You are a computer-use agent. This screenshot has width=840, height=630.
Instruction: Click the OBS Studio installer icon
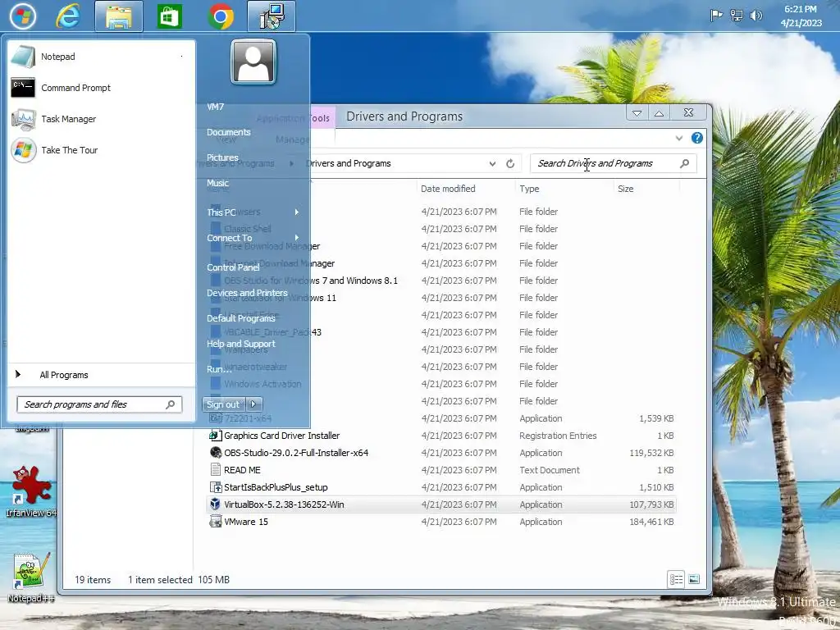[x=216, y=452]
